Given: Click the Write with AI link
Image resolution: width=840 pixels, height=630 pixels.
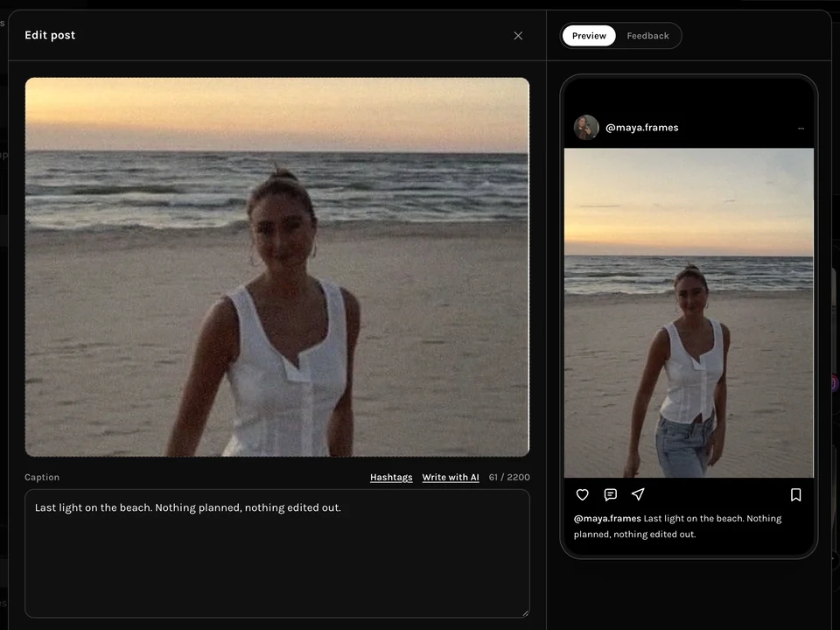Looking at the screenshot, I should point(451,478).
